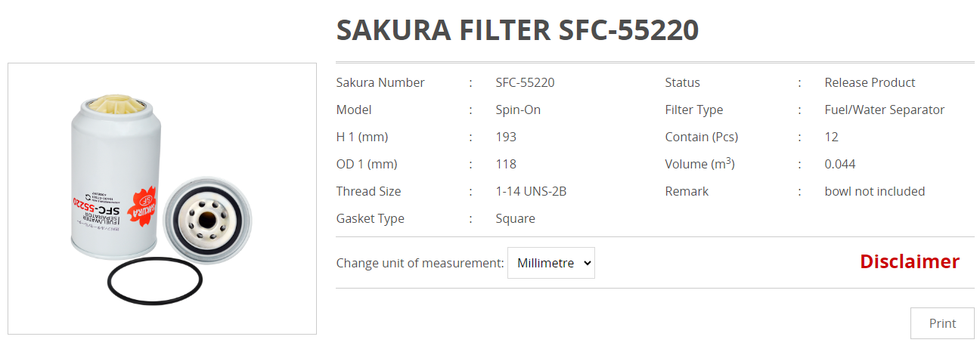This screenshot has height=352, width=980.
Task: Click the Contain (Pcs) value 12
Action: pos(832,137)
